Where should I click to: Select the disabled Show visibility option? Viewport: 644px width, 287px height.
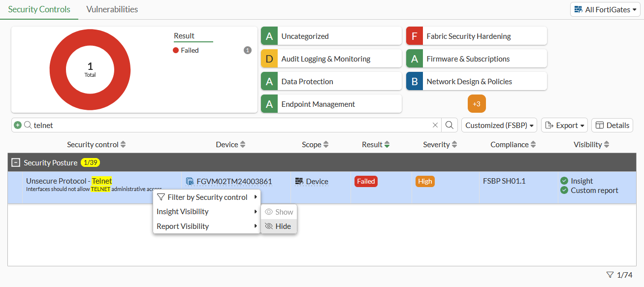point(279,212)
